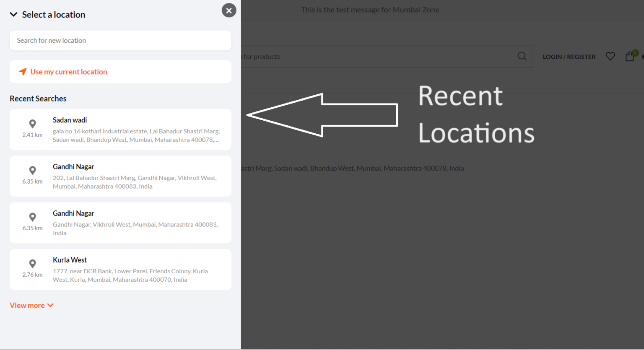Screen dimensions: 644x350
Task: Click the Search for new location field
Action: click(x=120, y=40)
